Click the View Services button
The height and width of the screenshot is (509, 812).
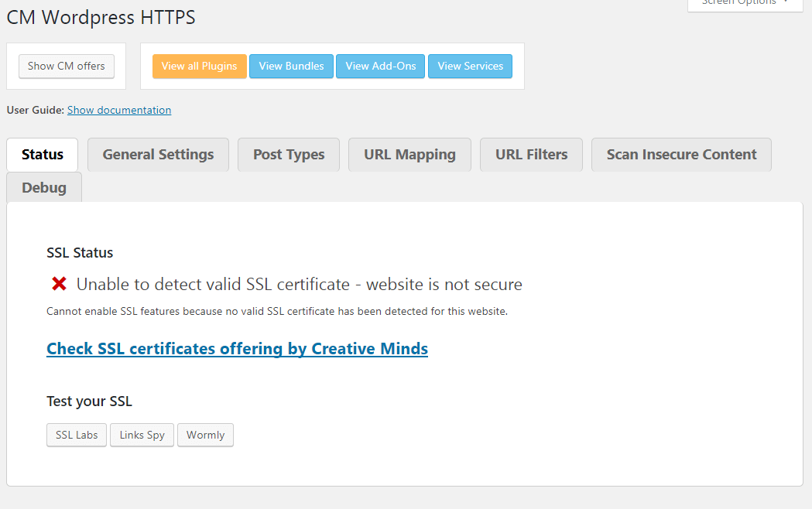[x=470, y=67]
